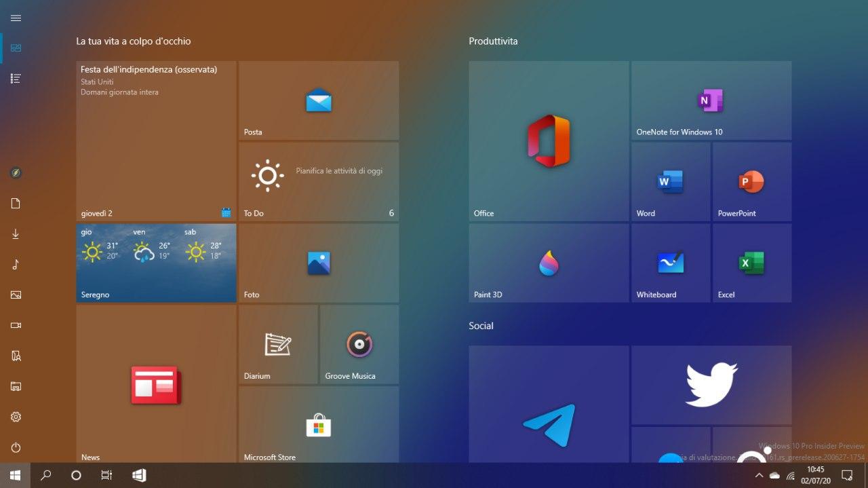Open the Downloads folder from the sidebar
Viewport: 868px width, 488px height.
click(16, 234)
